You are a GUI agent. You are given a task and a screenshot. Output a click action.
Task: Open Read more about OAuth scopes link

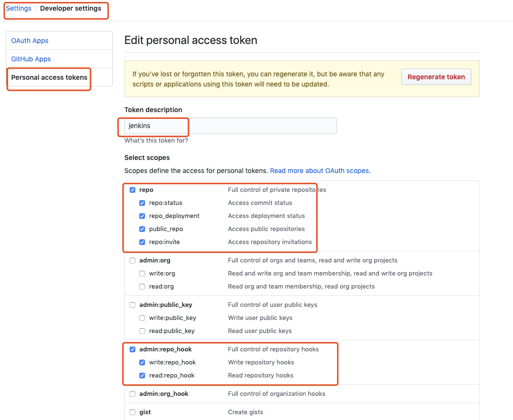pyautogui.click(x=320, y=171)
